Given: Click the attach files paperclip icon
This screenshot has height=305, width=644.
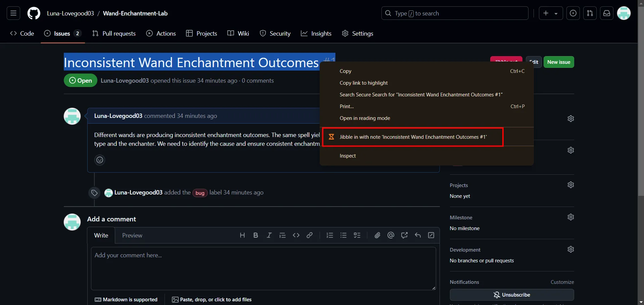Looking at the screenshot, I should click(377, 235).
